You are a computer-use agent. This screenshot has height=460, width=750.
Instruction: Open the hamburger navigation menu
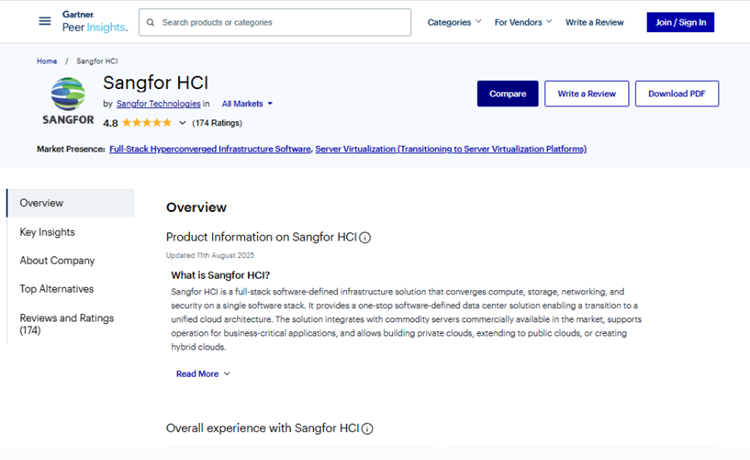[44, 21]
